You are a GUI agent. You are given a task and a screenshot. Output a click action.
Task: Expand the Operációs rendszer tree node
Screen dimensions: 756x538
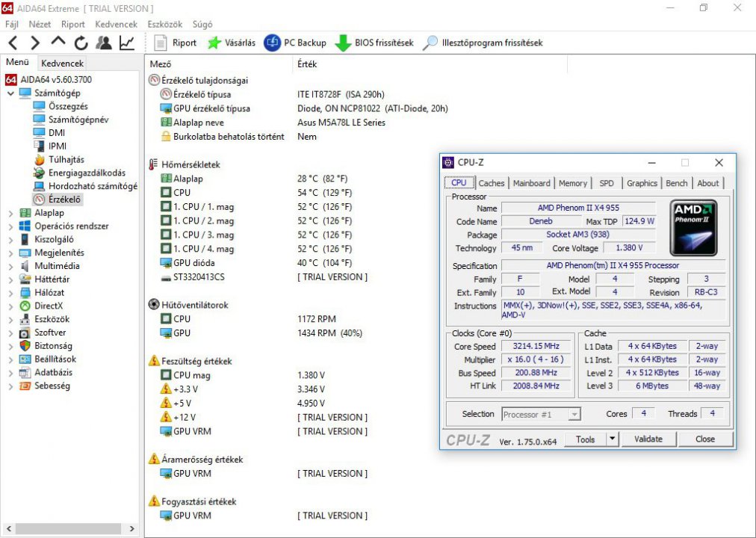[x=10, y=226]
